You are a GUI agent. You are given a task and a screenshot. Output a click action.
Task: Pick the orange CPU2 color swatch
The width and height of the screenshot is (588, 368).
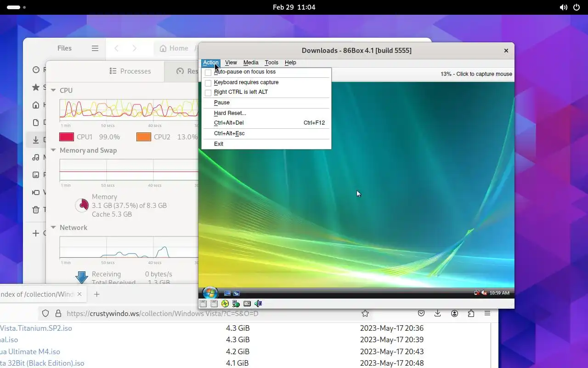point(144,137)
